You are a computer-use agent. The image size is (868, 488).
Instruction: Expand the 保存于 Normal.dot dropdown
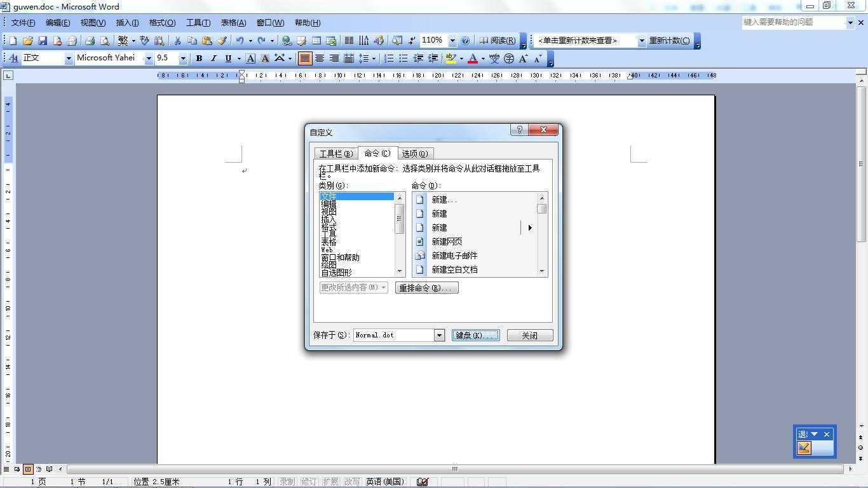click(x=439, y=335)
